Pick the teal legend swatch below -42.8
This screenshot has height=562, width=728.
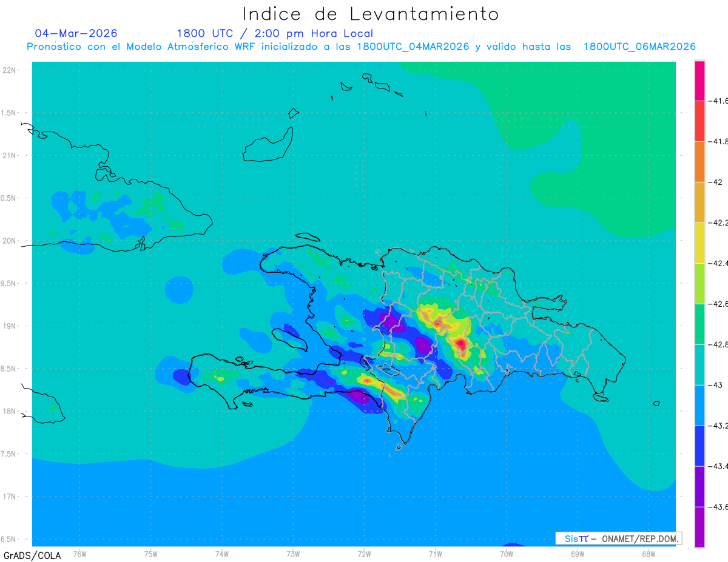(699, 365)
